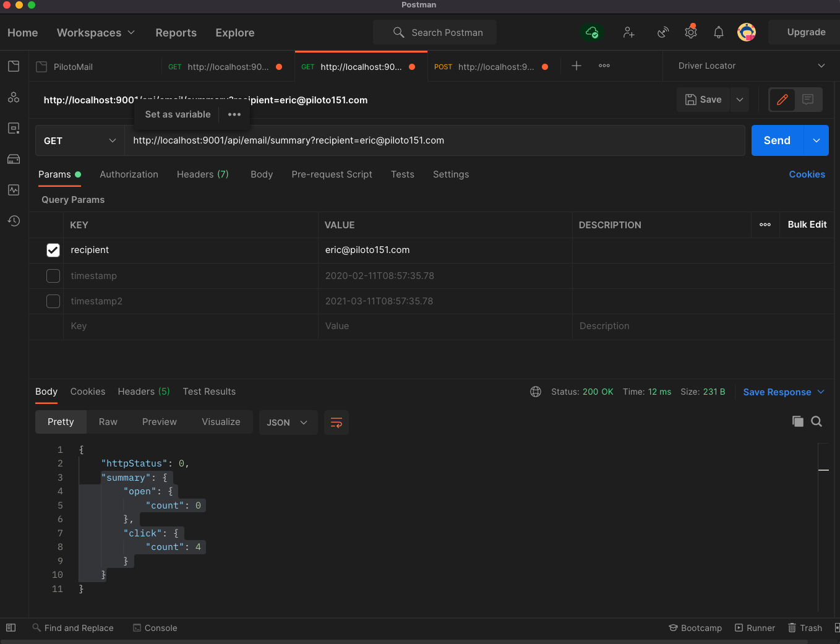This screenshot has height=644, width=840.
Task: Enable the timestamp2 parameter checkbox
Action: click(53, 301)
